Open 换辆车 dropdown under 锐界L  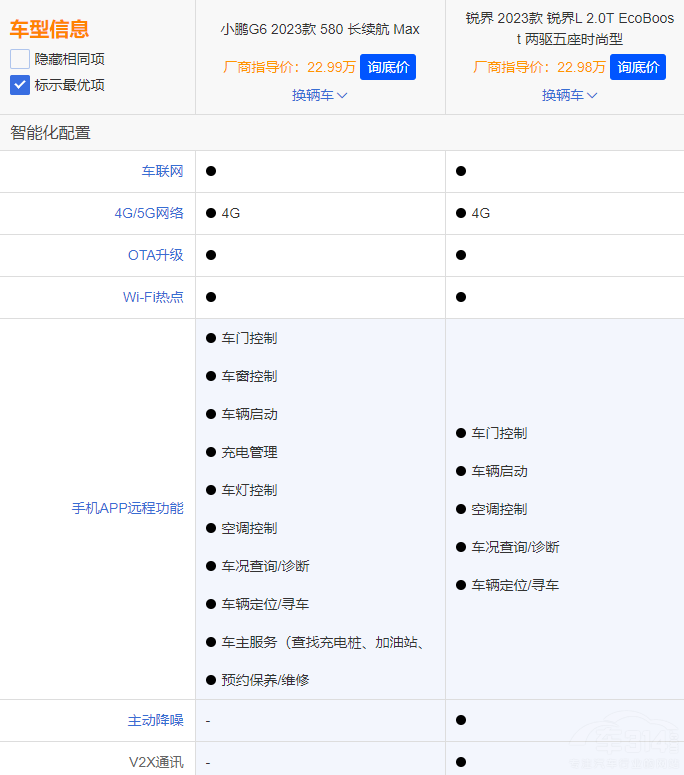pyautogui.click(x=563, y=95)
